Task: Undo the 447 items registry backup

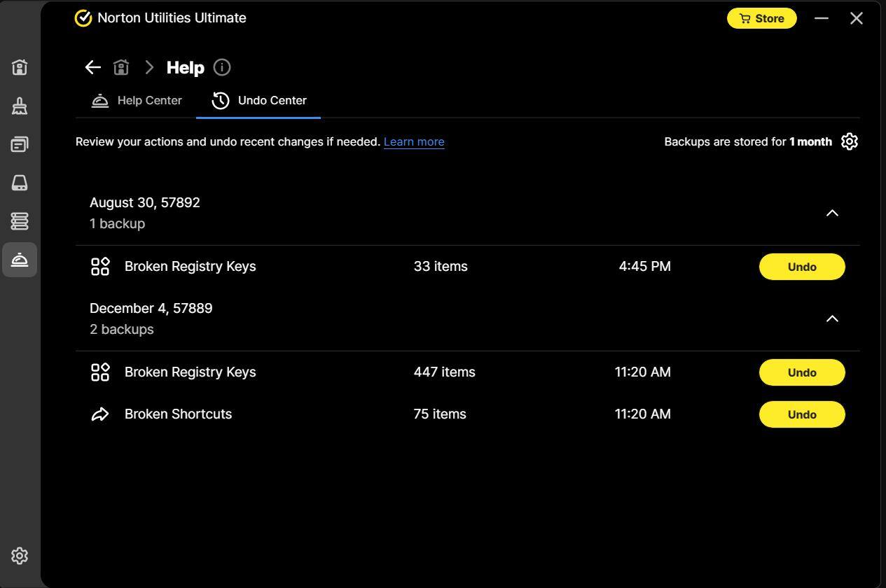Action: click(801, 372)
